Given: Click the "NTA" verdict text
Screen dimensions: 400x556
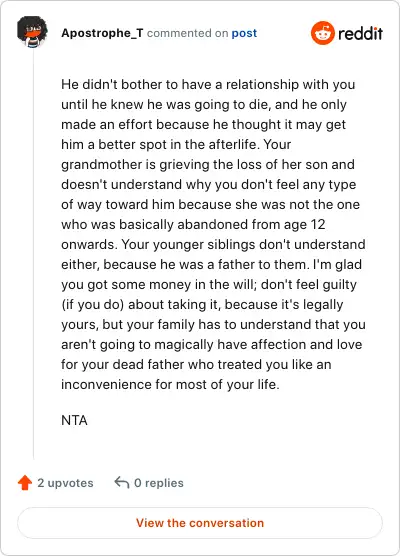Looking at the screenshot, I should coord(74,421).
